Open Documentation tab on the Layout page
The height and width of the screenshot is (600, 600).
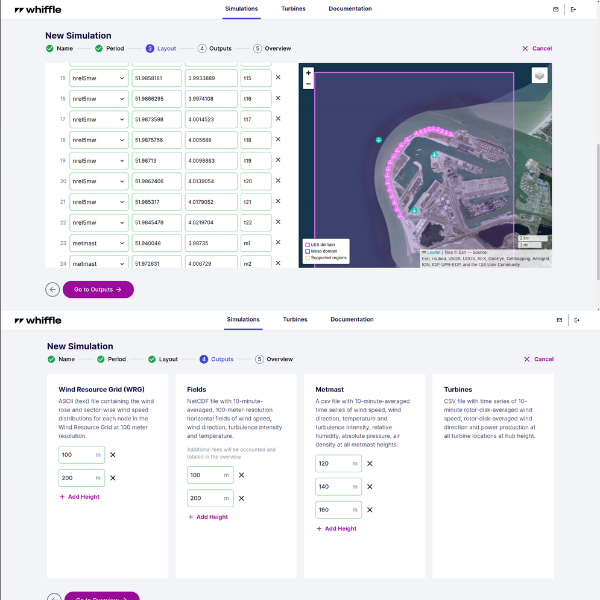pos(350,9)
